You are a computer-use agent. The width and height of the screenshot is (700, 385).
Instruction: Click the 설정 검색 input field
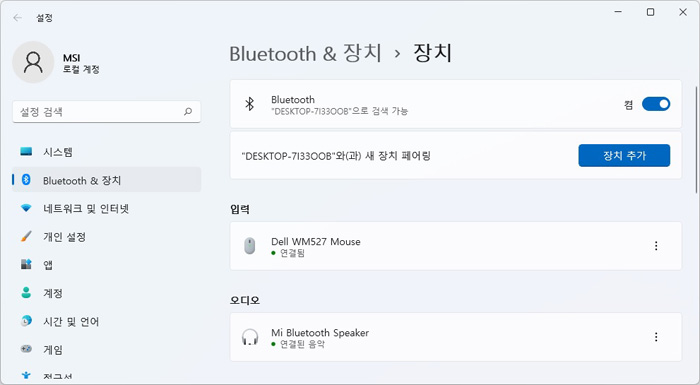[x=107, y=112]
